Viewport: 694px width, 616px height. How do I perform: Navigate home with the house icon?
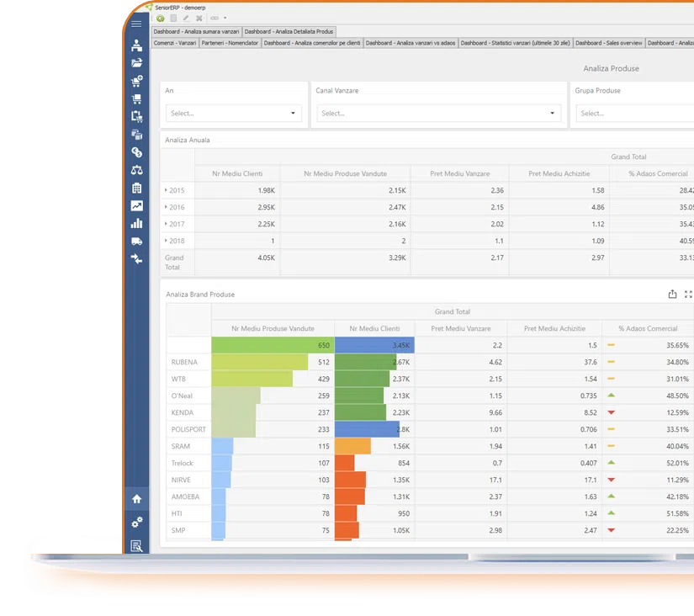click(x=136, y=498)
